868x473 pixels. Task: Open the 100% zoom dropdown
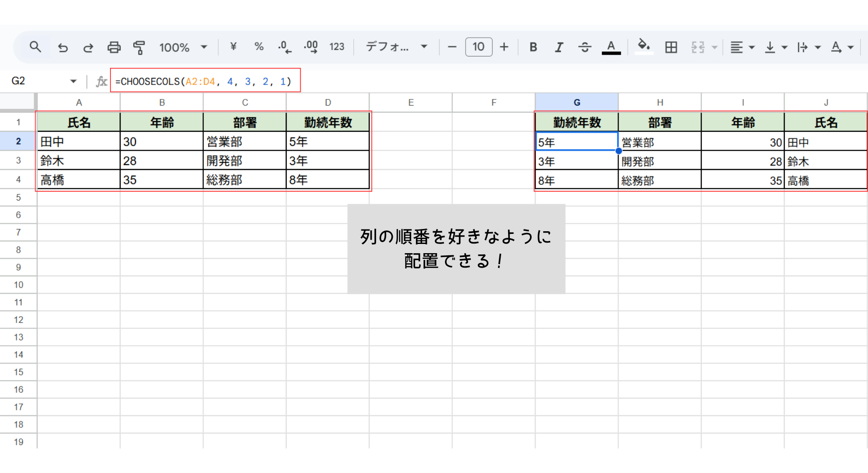(183, 47)
